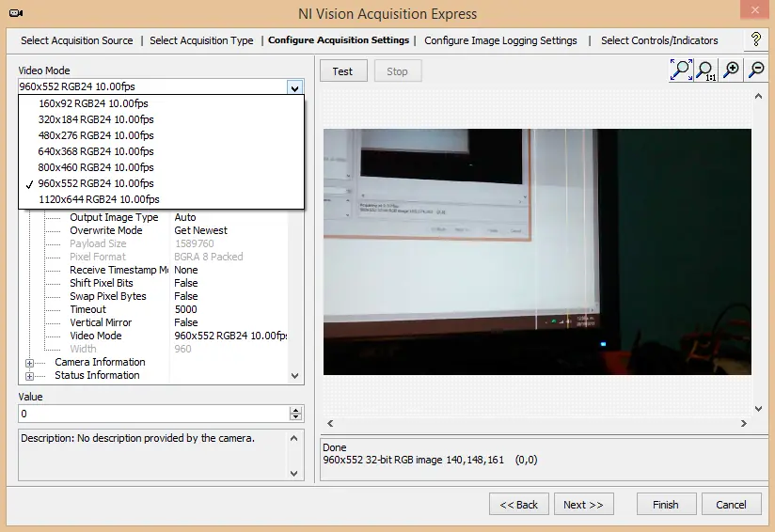Decrement the Value stepper down arrow
Image resolution: width=775 pixels, height=532 pixels.
point(295,417)
